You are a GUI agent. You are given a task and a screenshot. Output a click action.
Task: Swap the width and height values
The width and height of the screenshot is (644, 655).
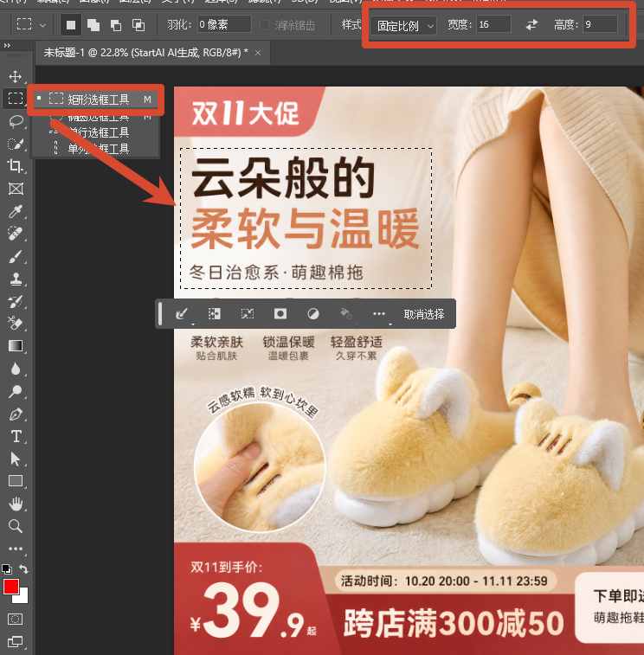coord(531,25)
